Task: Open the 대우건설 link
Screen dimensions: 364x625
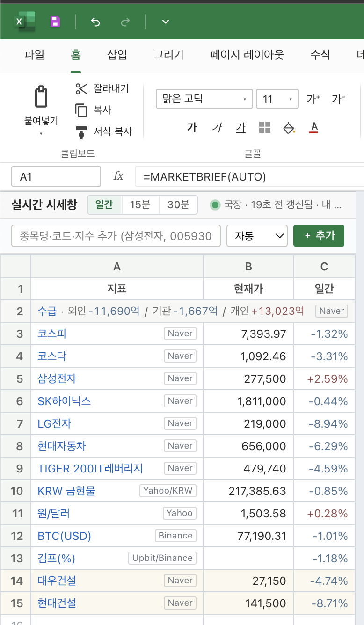Action: (57, 581)
